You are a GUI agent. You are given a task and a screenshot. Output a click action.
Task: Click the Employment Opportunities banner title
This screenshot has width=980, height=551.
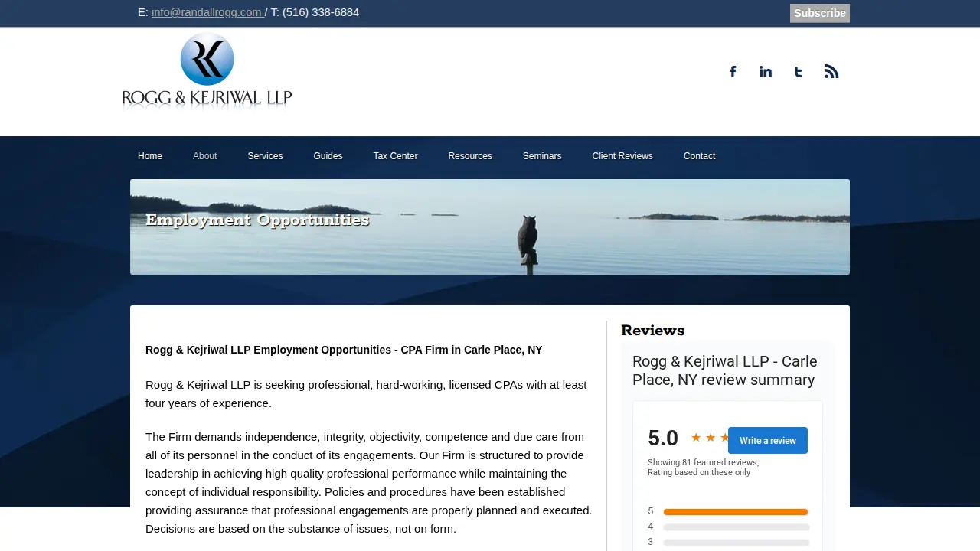(x=257, y=220)
